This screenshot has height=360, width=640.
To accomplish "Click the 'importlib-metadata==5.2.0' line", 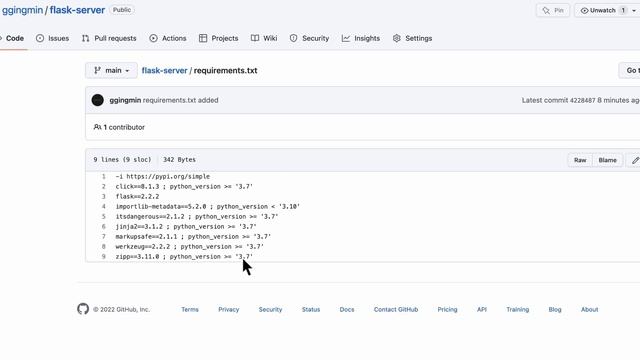I will click(x=208, y=207).
